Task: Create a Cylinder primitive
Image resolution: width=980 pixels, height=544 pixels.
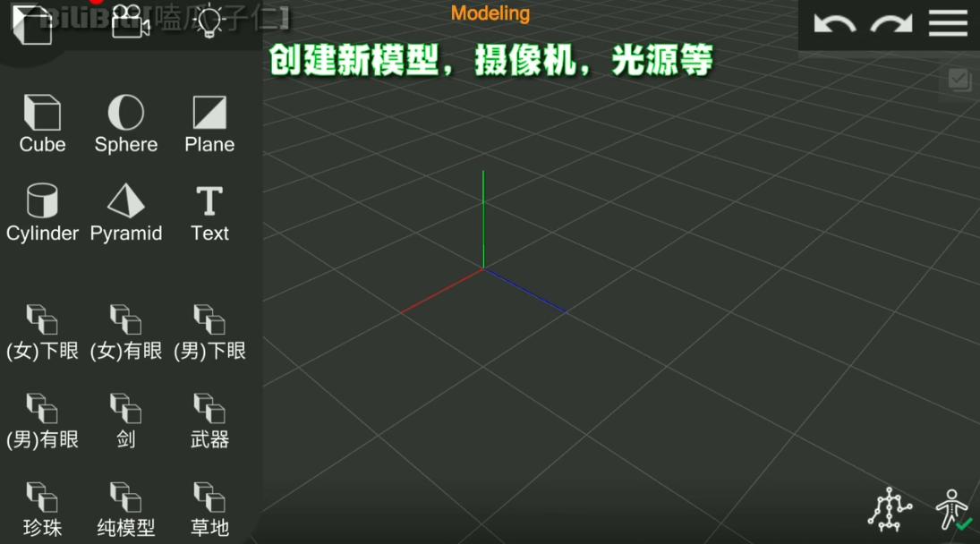Action: (x=42, y=213)
